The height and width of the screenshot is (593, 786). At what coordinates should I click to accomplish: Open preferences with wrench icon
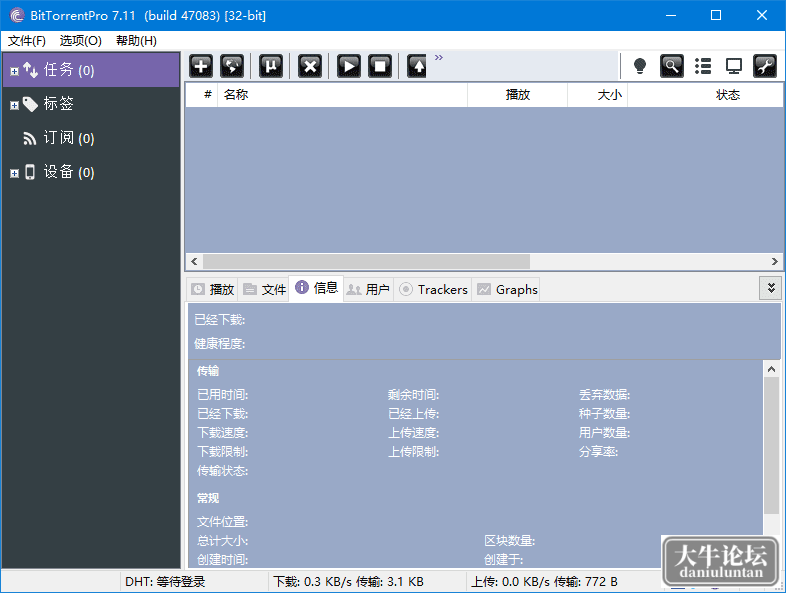[765, 66]
